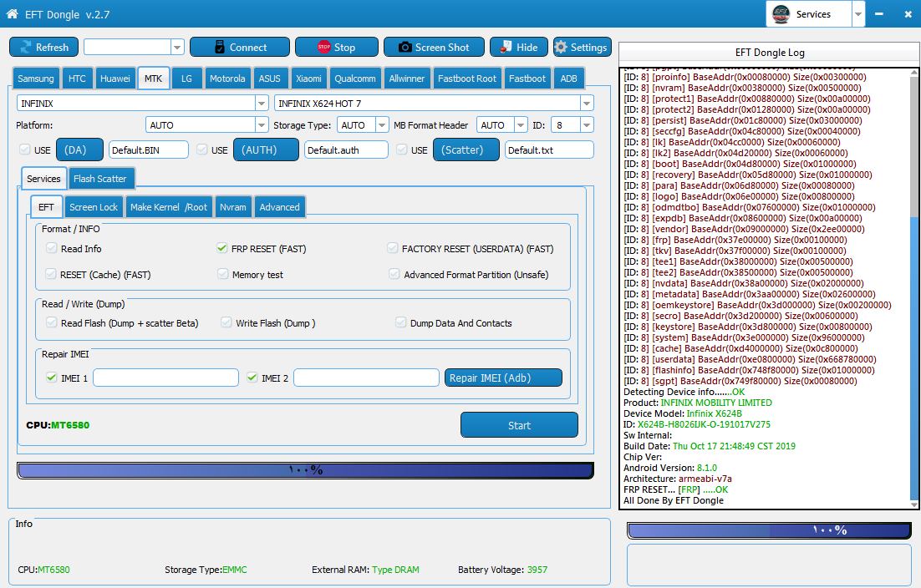921x588 pixels.
Task: Enable Write Flash (Dump) checkbox
Action: pyautogui.click(x=226, y=322)
